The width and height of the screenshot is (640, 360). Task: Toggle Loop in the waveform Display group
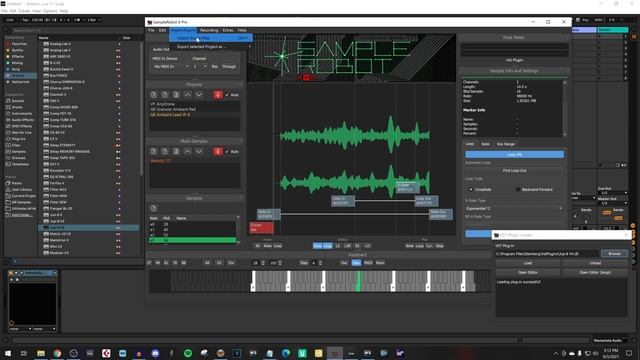[x=328, y=246]
